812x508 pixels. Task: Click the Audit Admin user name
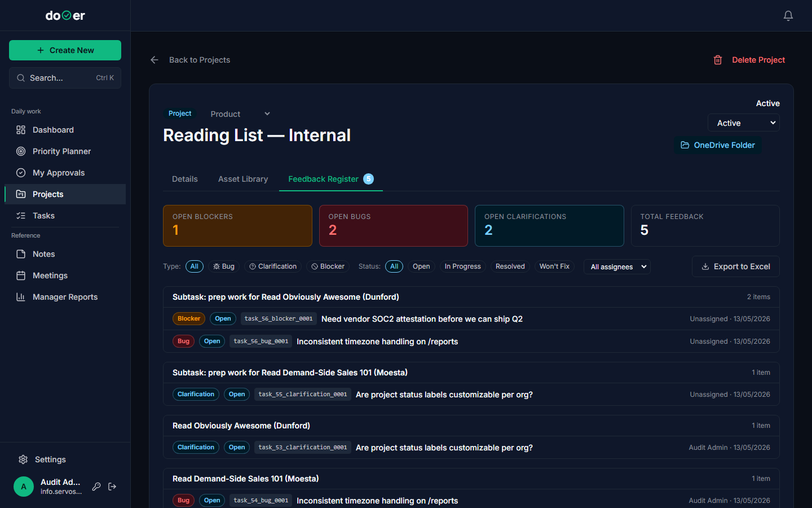pos(60,482)
